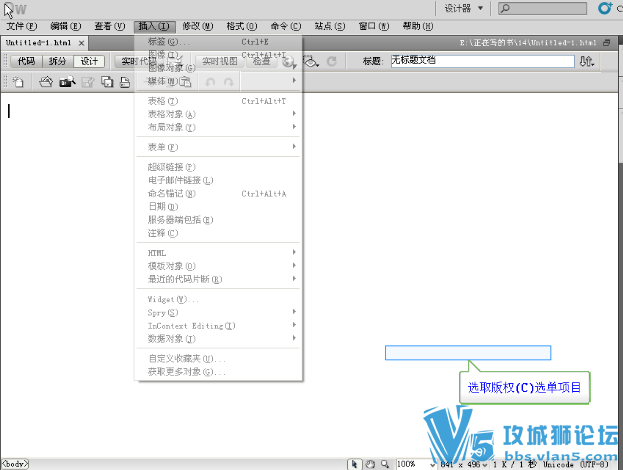
Task: Select Widget(W)... menu entry
Action: coord(218,300)
